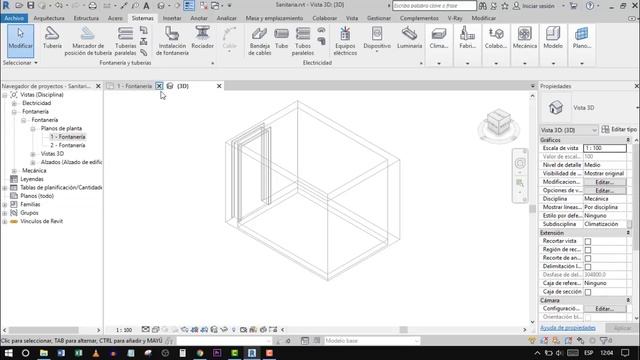640x360 pixels.
Task: Expand Vistas 3D tree node
Action: pos(33,154)
